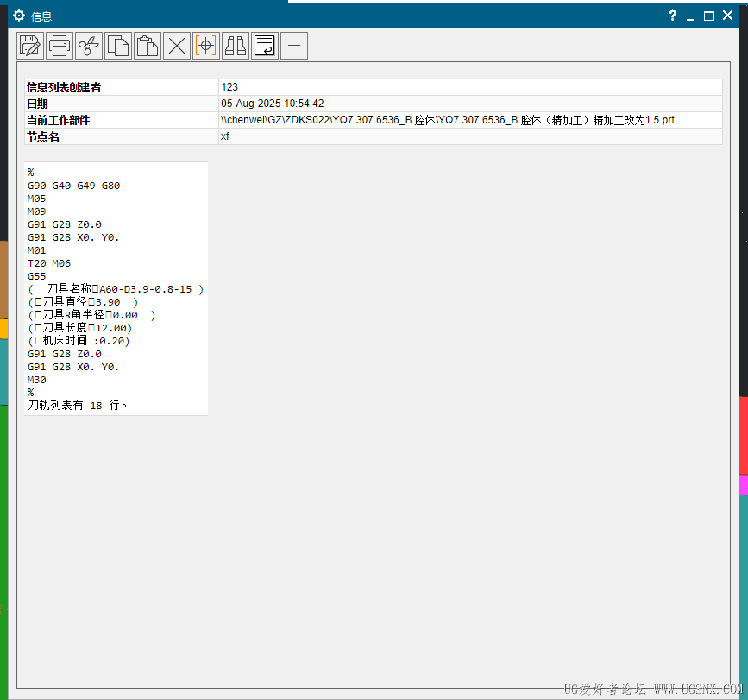Select the 信息列表创建者 label cell
The image size is (748, 700).
122,87
